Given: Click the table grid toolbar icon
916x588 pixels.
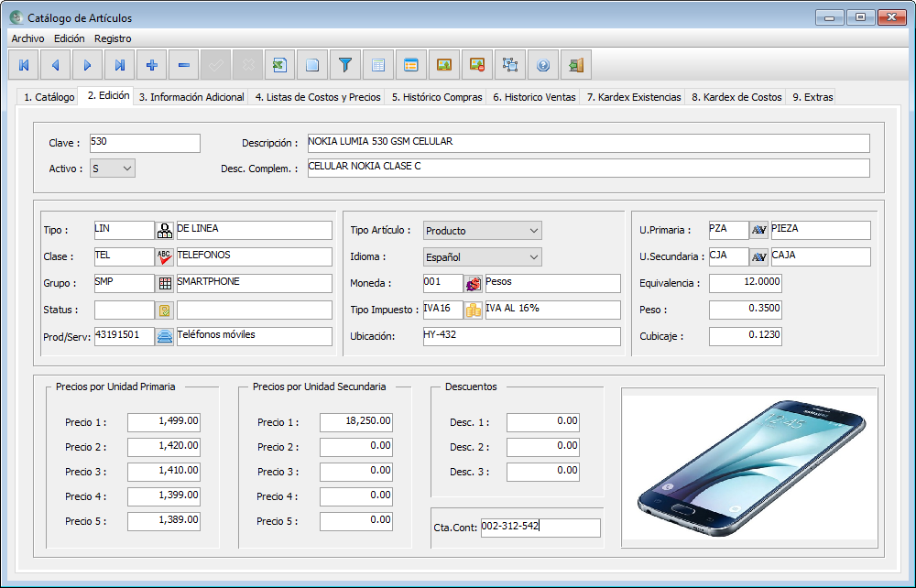Looking at the screenshot, I should click(378, 65).
